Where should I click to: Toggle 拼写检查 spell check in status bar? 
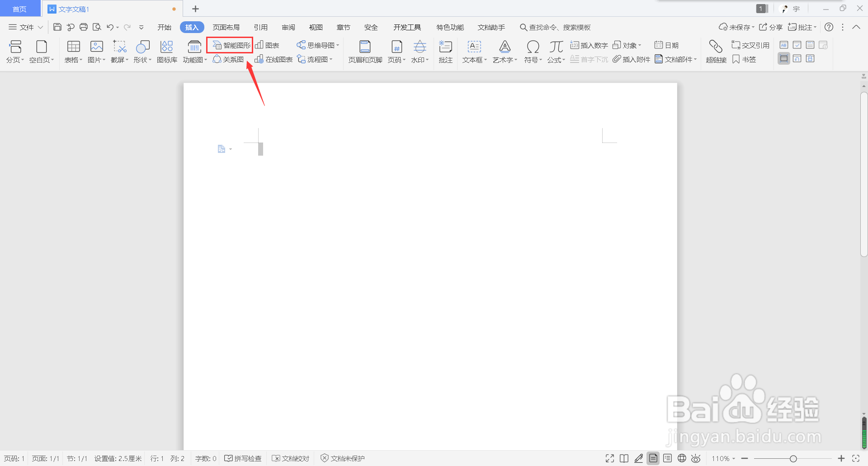243,458
